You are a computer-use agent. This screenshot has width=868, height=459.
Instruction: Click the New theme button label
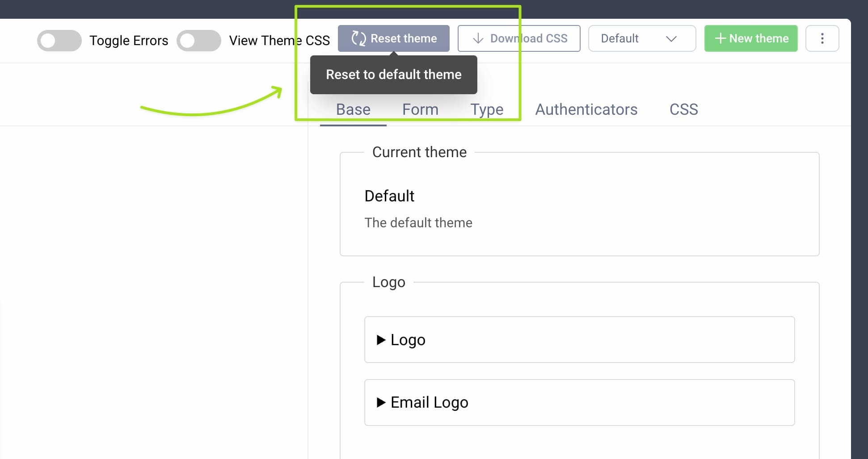(x=758, y=38)
